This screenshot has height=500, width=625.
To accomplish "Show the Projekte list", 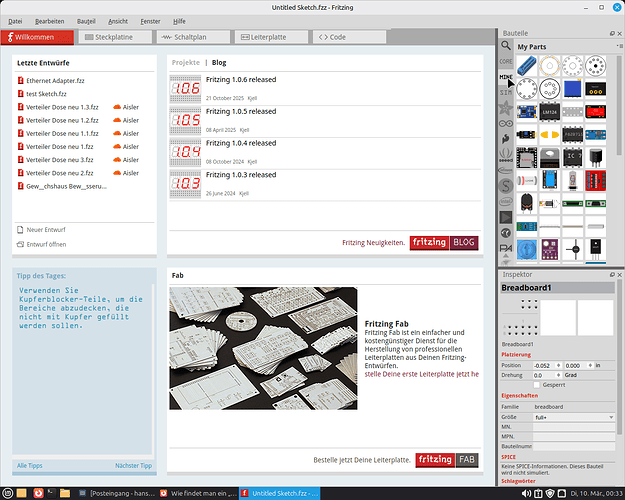I will click(186, 63).
